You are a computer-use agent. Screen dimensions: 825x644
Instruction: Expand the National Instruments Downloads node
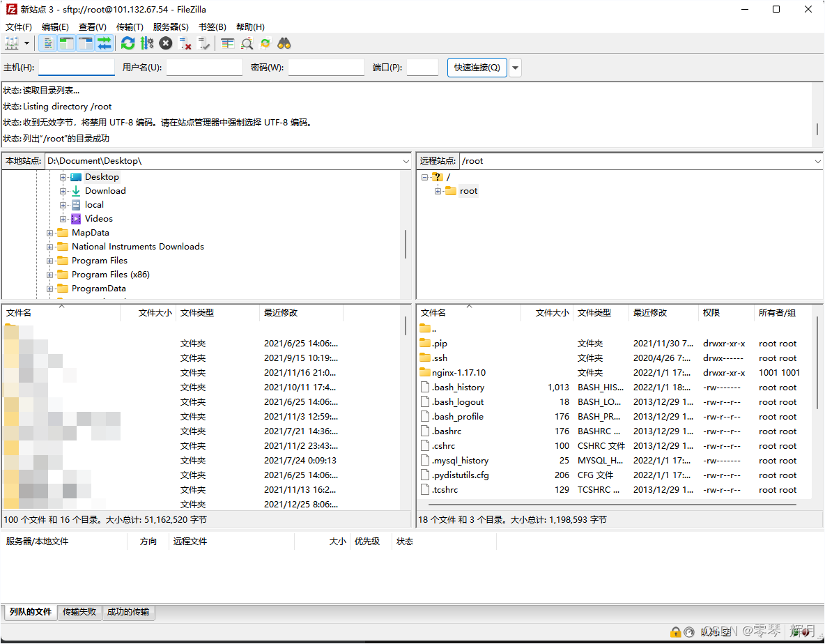(49, 247)
